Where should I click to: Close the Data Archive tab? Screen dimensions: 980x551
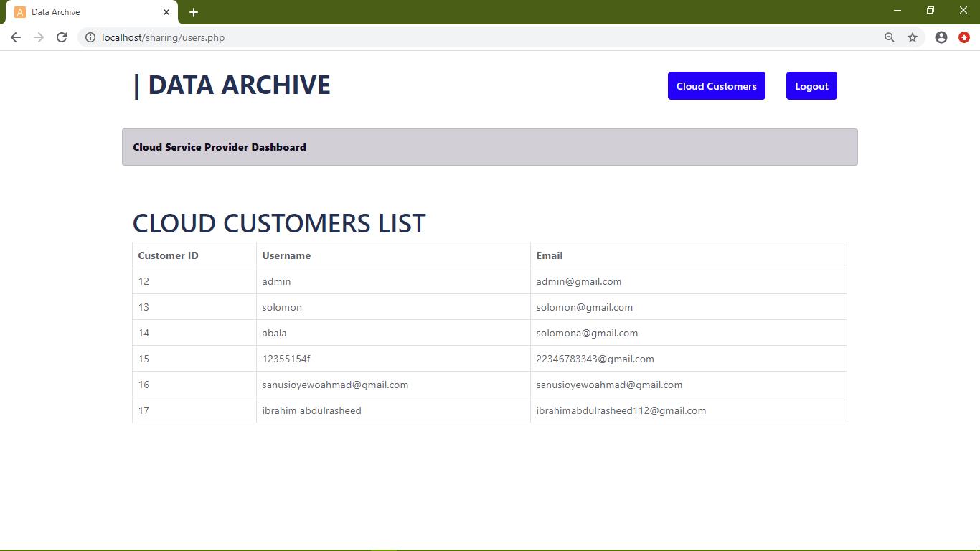(166, 12)
